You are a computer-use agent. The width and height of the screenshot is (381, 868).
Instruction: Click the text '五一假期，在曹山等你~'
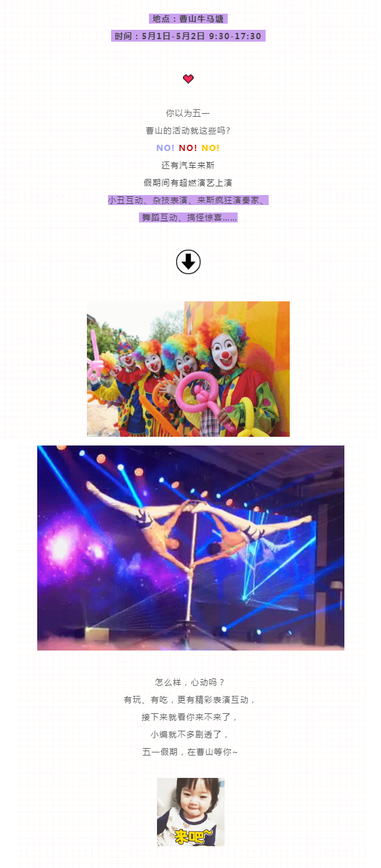(x=190, y=752)
